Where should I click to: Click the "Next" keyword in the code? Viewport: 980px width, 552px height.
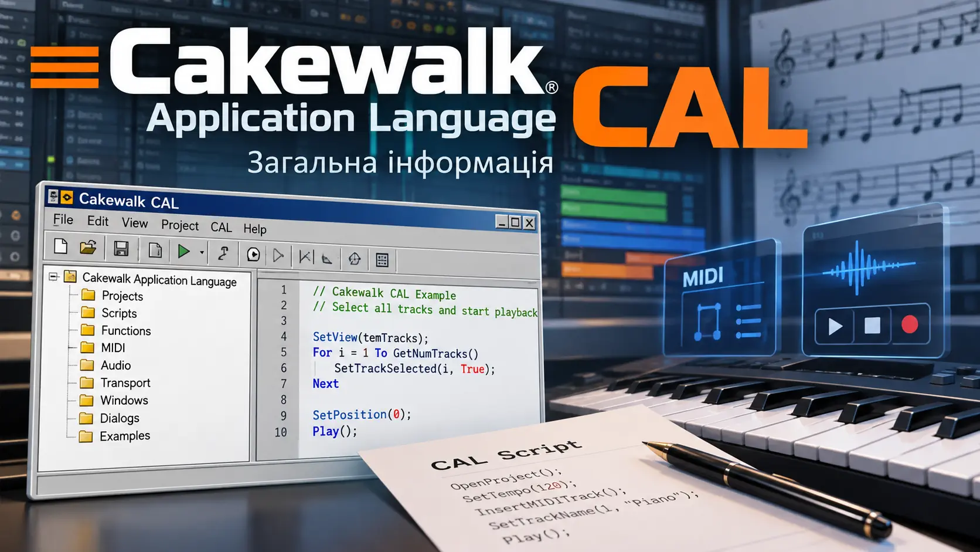click(x=325, y=384)
